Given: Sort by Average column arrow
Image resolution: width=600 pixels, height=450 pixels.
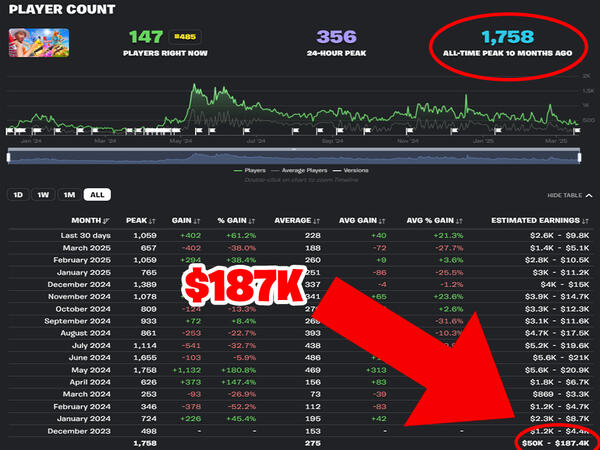Looking at the screenshot, I should tap(317, 220).
